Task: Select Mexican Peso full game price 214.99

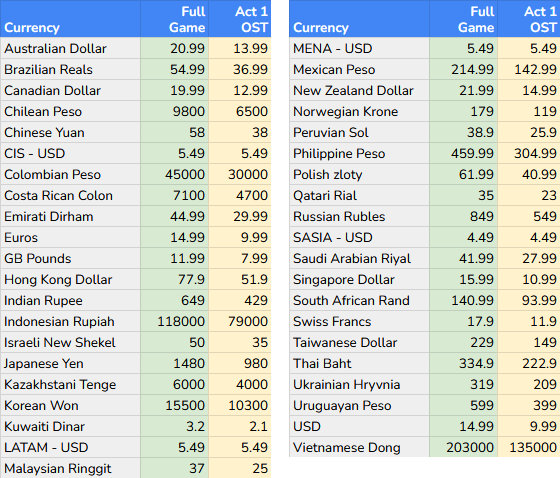Action: pyautogui.click(x=463, y=69)
